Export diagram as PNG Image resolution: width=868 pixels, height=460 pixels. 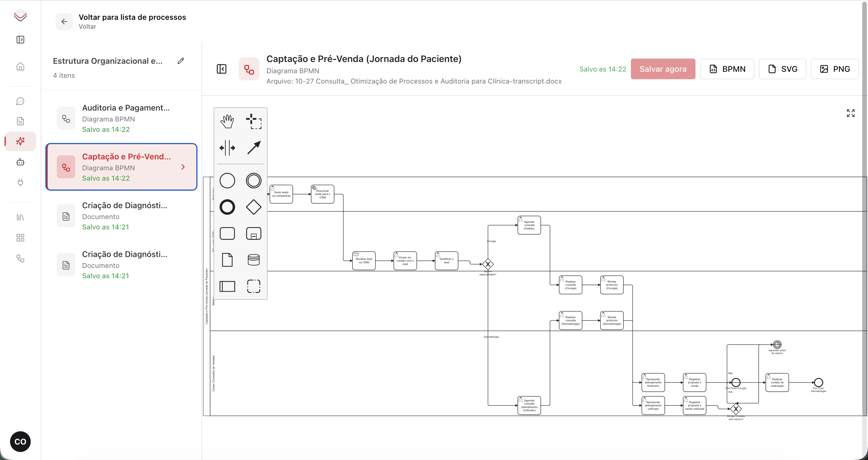click(834, 69)
